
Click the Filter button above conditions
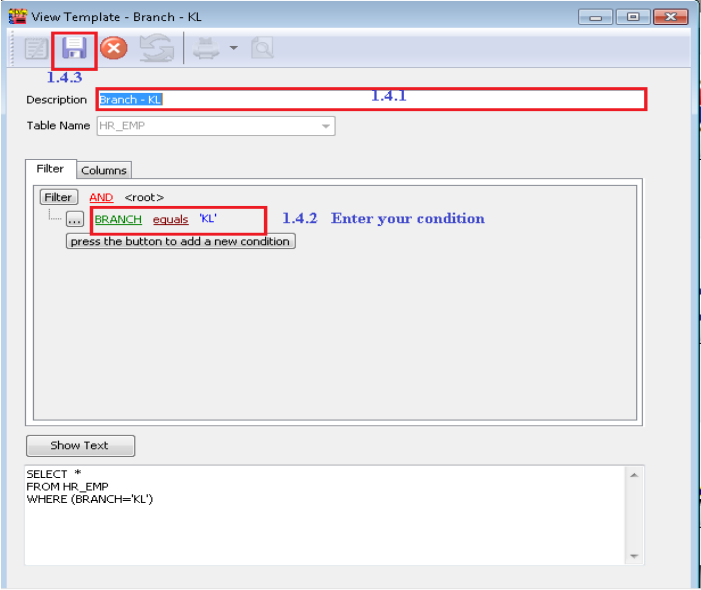[59, 198]
